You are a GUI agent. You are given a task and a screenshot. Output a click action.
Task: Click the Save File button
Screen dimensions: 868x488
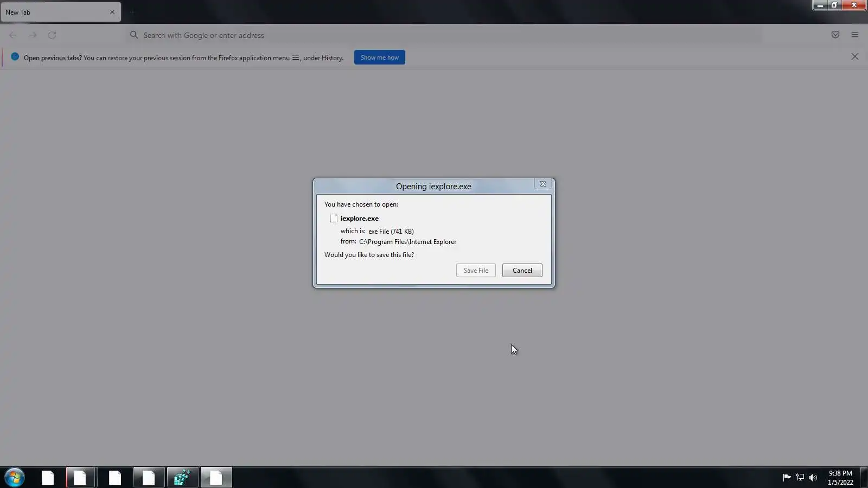(x=476, y=271)
